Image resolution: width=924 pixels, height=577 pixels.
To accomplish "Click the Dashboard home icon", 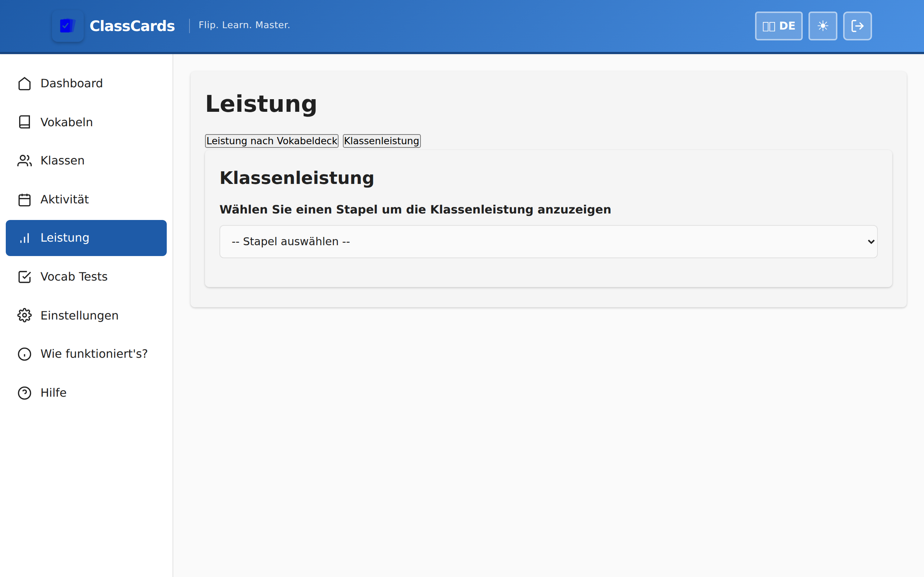I will tap(25, 84).
